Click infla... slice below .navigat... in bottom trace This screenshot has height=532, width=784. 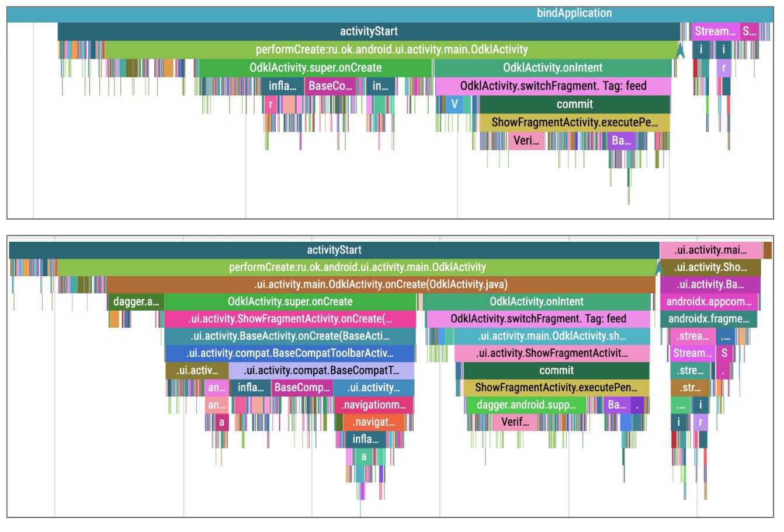(365, 439)
